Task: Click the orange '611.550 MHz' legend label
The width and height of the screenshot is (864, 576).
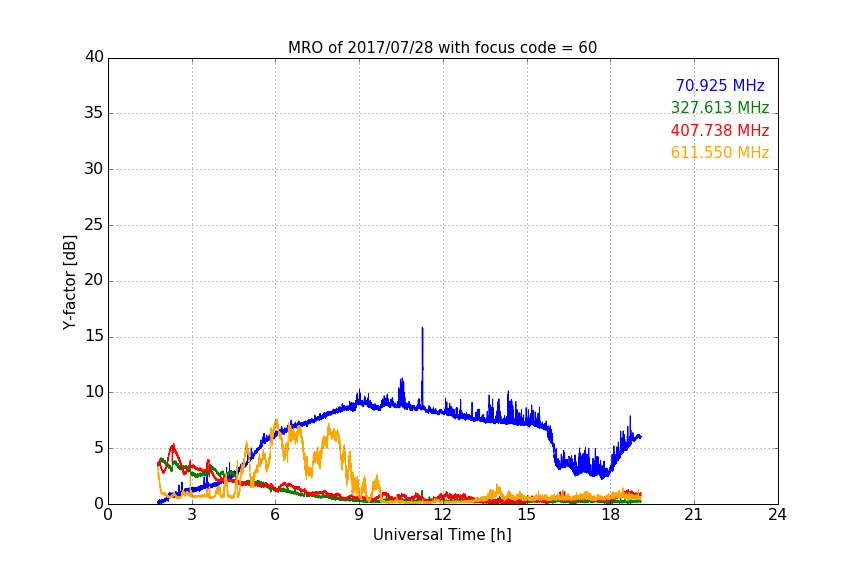Action: 720,152
